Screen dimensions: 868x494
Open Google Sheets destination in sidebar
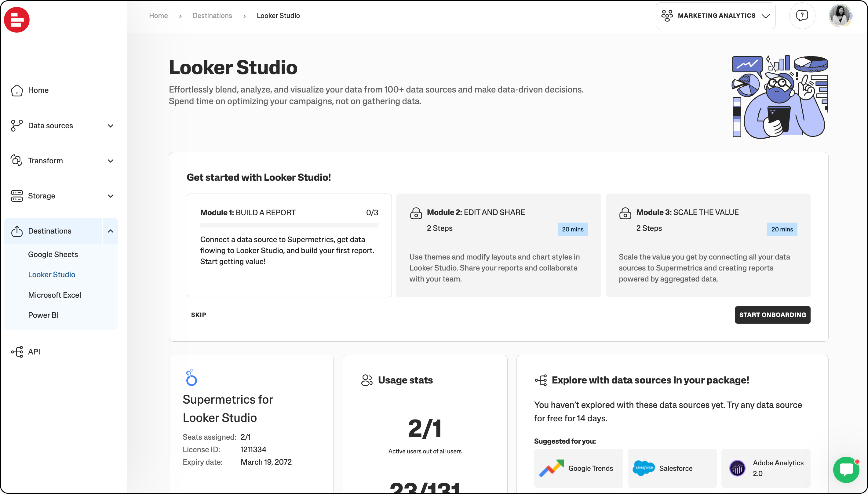(x=53, y=254)
